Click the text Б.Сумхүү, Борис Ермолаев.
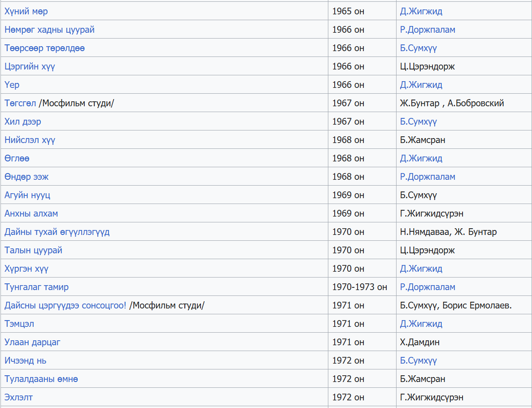Screen dimensions: 532x408 click(456, 305)
